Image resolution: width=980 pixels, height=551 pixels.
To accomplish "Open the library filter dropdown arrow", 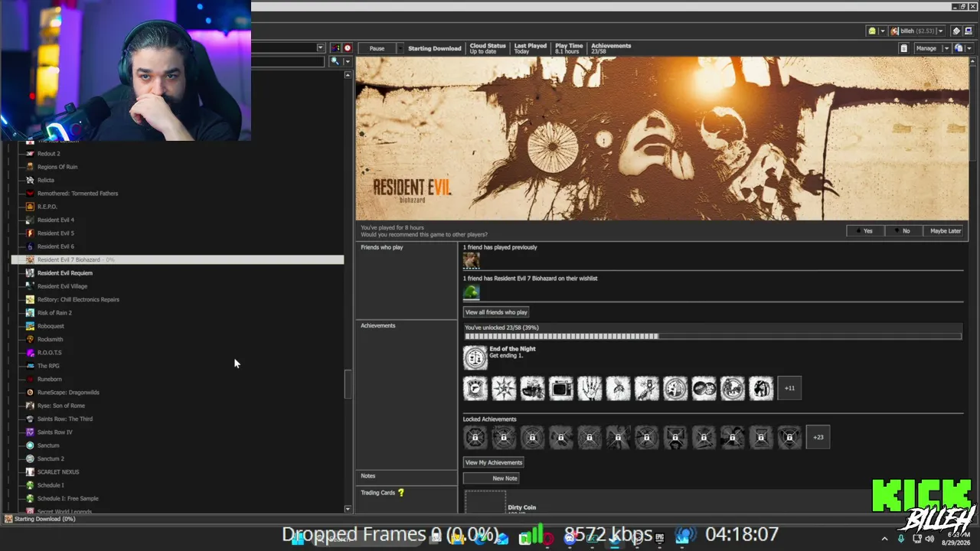I will pyautogui.click(x=321, y=48).
